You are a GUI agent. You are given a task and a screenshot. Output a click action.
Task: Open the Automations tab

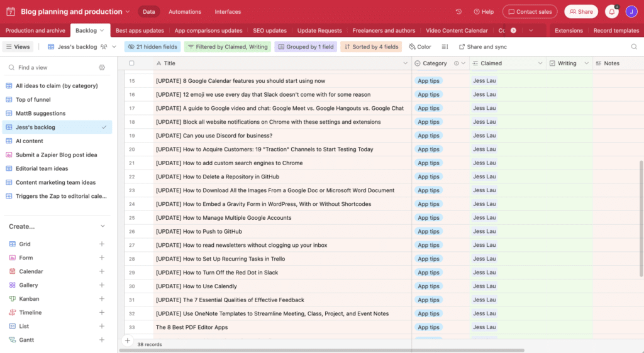(185, 11)
